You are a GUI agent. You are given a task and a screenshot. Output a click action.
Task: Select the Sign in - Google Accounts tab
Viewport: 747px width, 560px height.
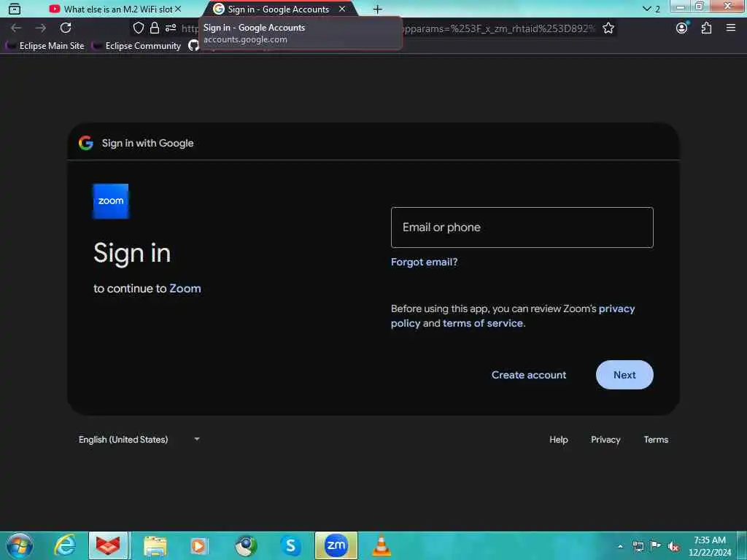point(278,9)
